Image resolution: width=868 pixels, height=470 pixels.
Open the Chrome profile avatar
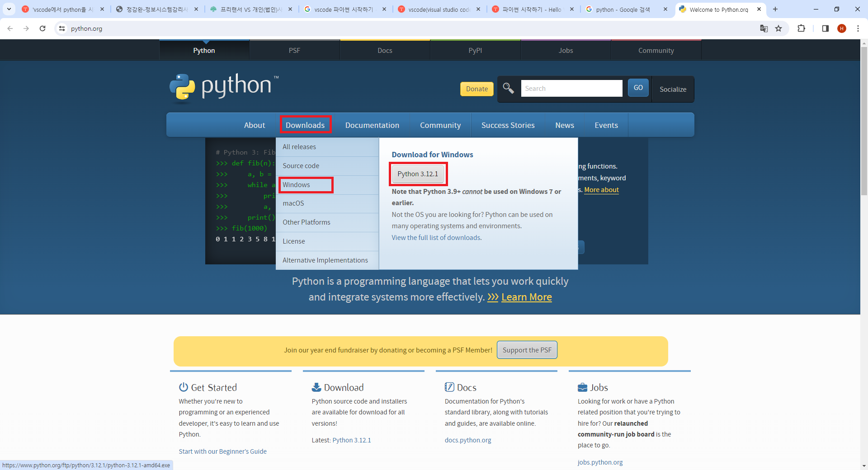tap(841, 28)
